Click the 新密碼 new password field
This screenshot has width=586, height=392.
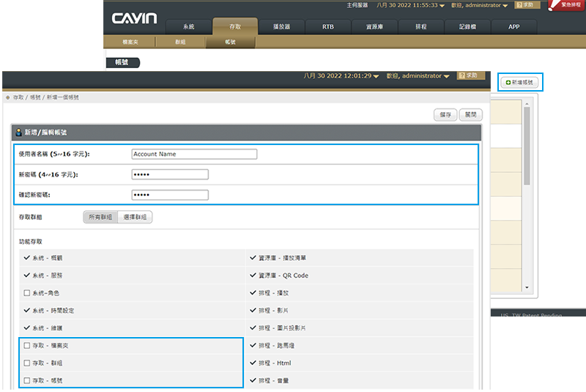[170, 174]
